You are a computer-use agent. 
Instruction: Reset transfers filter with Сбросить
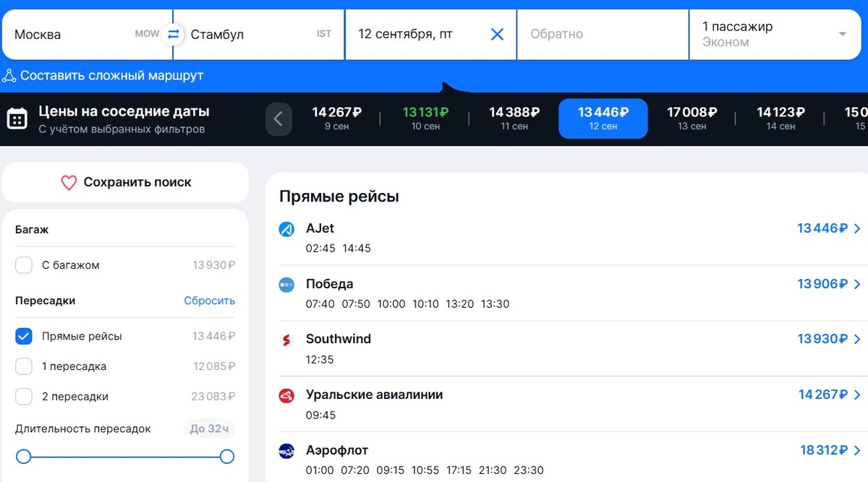(x=210, y=301)
